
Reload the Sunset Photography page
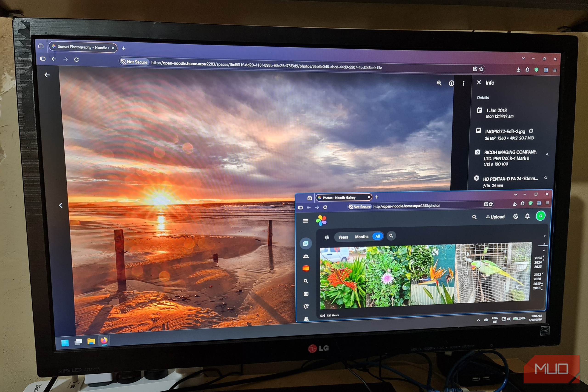(x=76, y=60)
